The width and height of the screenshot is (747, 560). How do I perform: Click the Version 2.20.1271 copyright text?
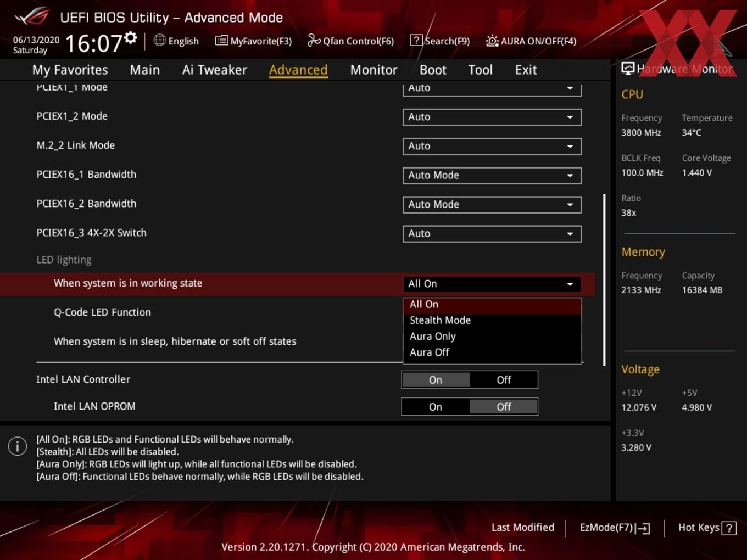pyautogui.click(x=373, y=547)
